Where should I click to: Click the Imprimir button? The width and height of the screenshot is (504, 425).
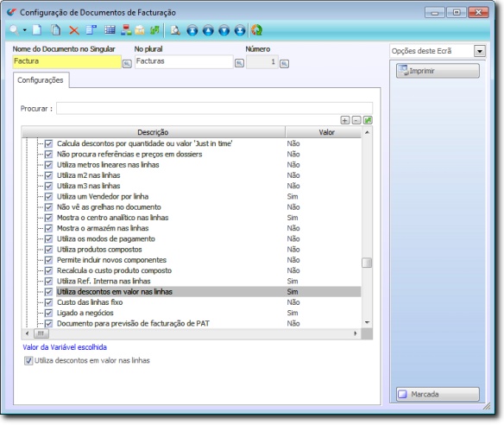pyautogui.click(x=438, y=71)
